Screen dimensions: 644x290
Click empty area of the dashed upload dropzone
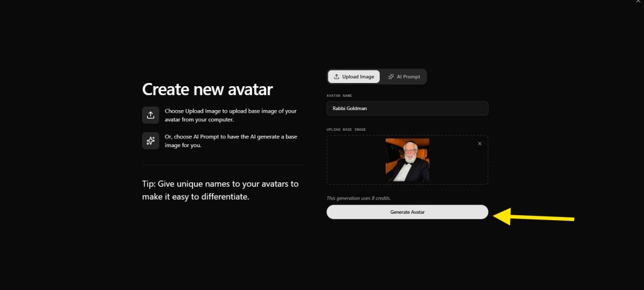point(356,160)
